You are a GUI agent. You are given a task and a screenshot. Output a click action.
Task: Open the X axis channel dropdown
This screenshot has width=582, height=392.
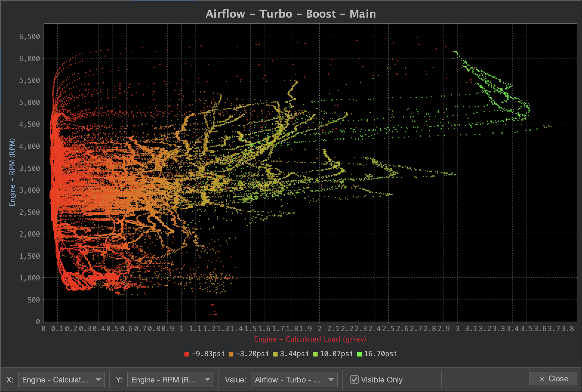pos(61,379)
